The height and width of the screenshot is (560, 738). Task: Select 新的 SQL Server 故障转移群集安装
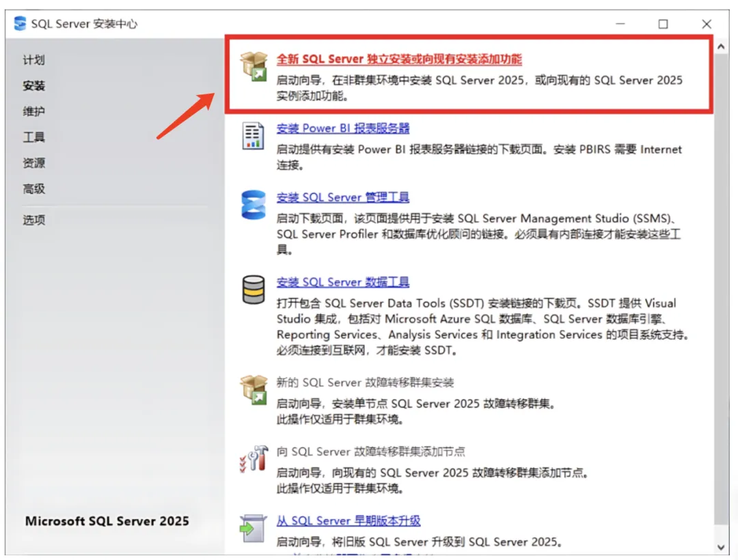pos(365,382)
